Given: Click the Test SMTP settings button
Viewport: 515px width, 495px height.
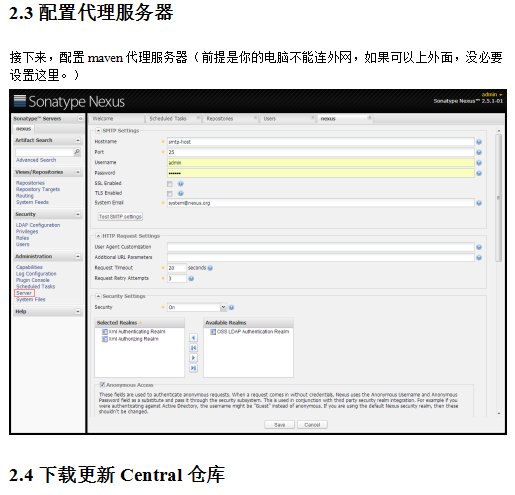Looking at the screenshot, I should 120,217.
